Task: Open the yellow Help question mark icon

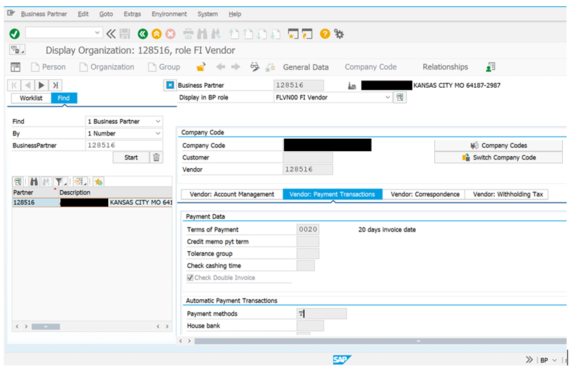Action: (325, 33)
